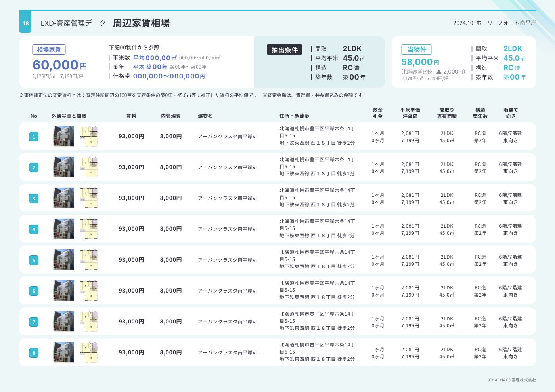
Task: Open floor plan thumbnail in row 2
Action: [x=88, y=167]
